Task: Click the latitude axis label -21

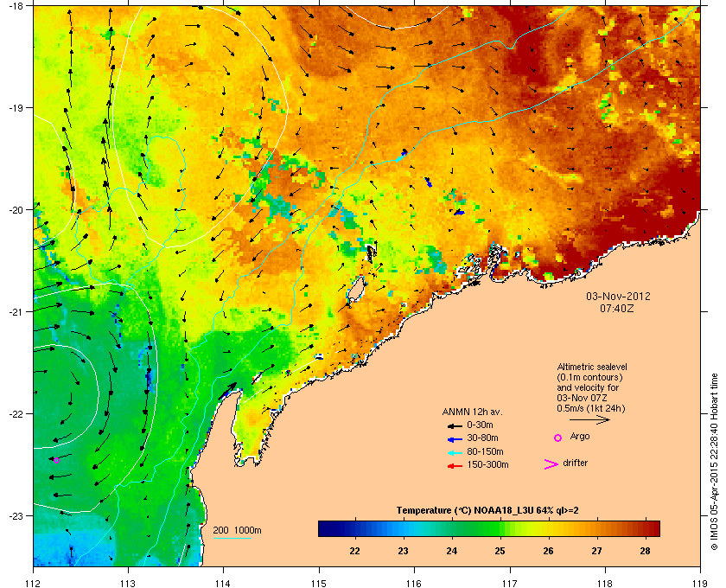Action: pos(15,312)
